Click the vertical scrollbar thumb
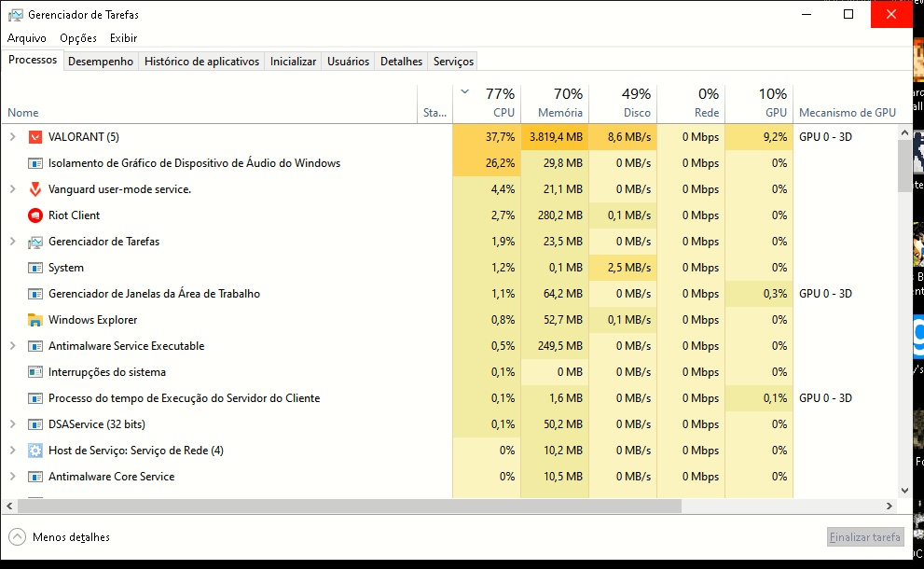The image size is (924, 569). (x=905, y=166)
